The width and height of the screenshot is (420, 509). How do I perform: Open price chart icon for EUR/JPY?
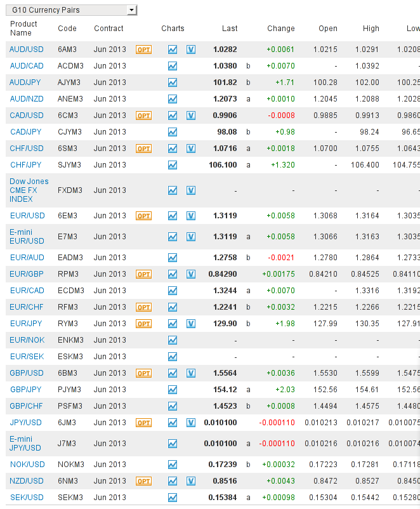coord(173,324)
